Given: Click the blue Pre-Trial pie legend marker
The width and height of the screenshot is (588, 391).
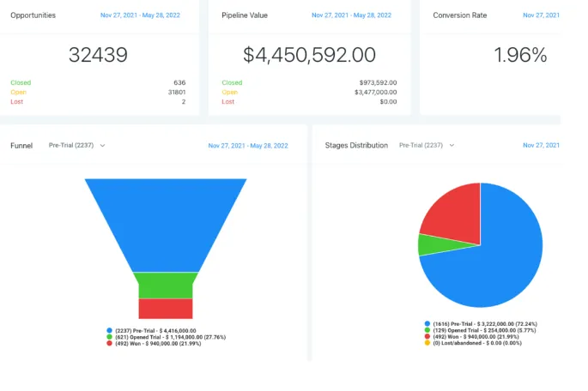Looking at the screenshot, I should click(x=427, y=323).
